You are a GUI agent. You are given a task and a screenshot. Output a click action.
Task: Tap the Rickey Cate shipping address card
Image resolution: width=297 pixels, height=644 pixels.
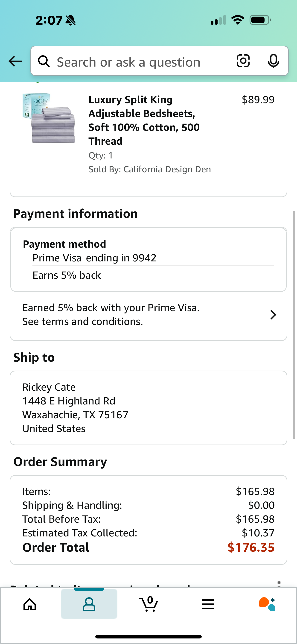coord(148,408)
